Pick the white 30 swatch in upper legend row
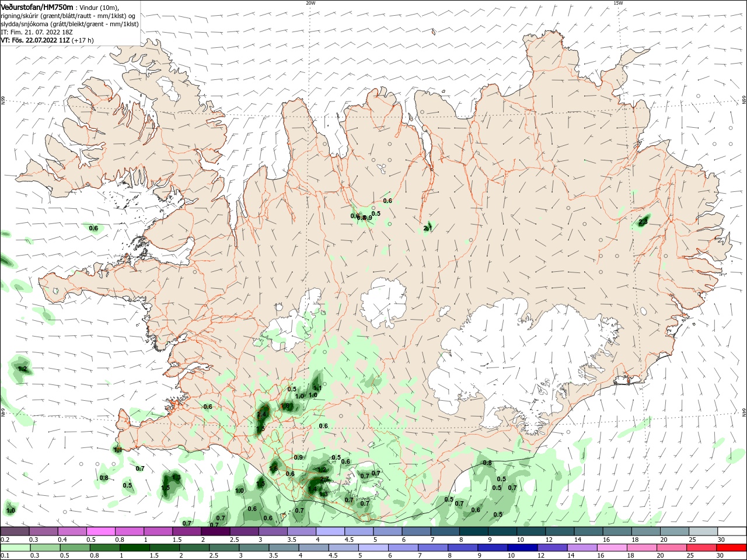 [732, 531]
